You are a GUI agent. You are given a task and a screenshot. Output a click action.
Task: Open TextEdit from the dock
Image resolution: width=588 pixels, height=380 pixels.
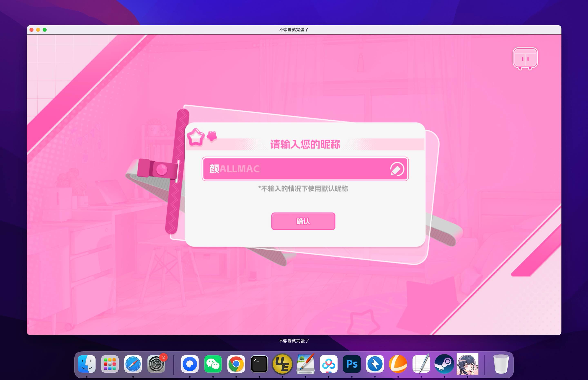pyautogui.click(x=421, y=364)
